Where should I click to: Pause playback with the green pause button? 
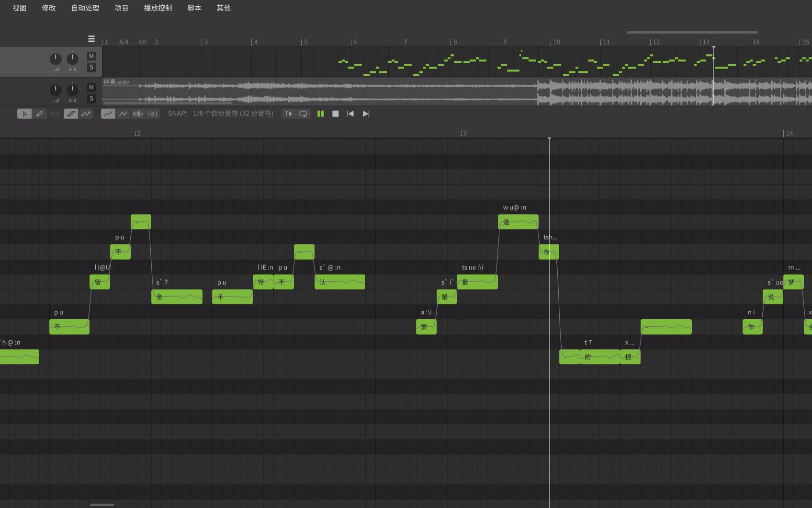pos(321,114)
